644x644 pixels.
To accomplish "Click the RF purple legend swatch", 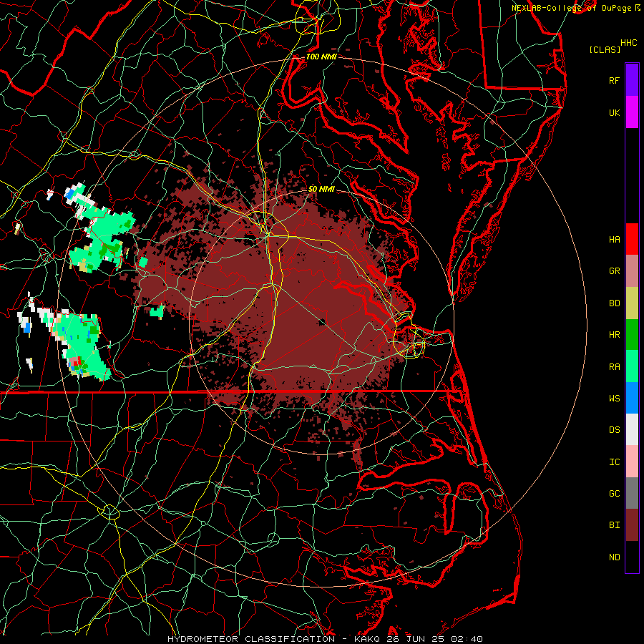I will 632,80.
